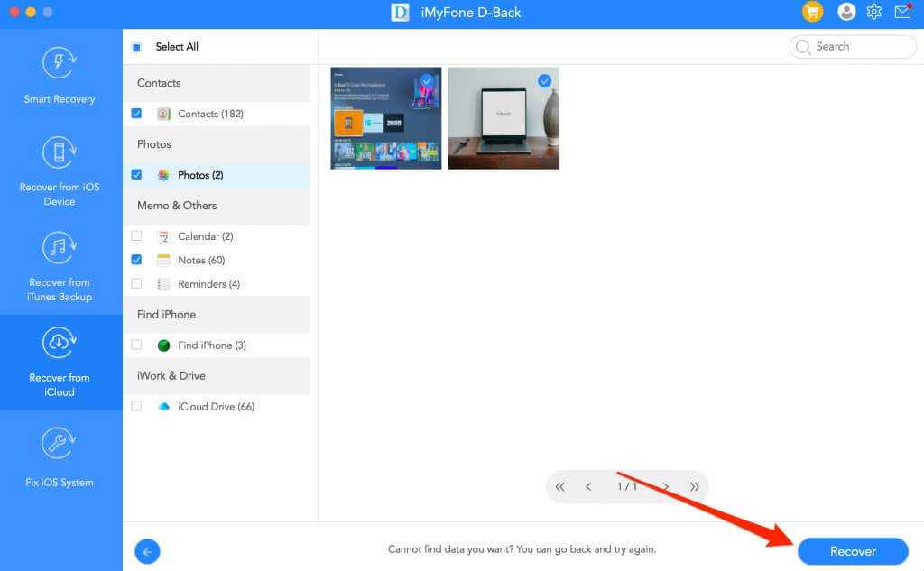Go back using the blue arrow button
This screenshot has height=571, width=924.
[x=147, y=550]
